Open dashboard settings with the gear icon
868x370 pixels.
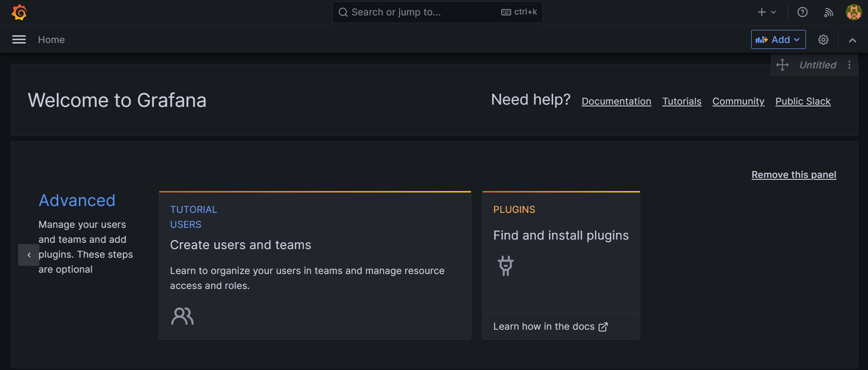click(823, 39)
